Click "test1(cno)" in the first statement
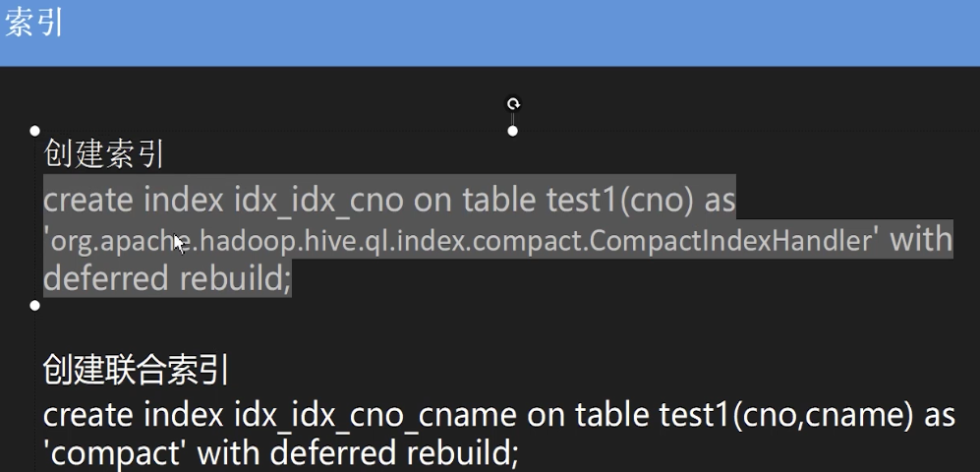The width and height of the screenshot is (980, 472). coord(620,200)
